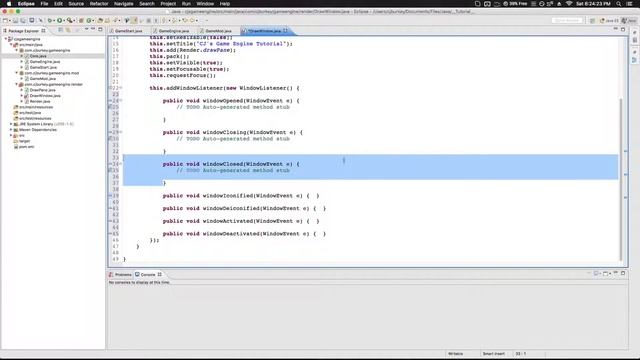Image resolution: width=640 pixels, height=360 pixels.
Task: Minimize the Package Explorer view
Action: tap(93, 29)
